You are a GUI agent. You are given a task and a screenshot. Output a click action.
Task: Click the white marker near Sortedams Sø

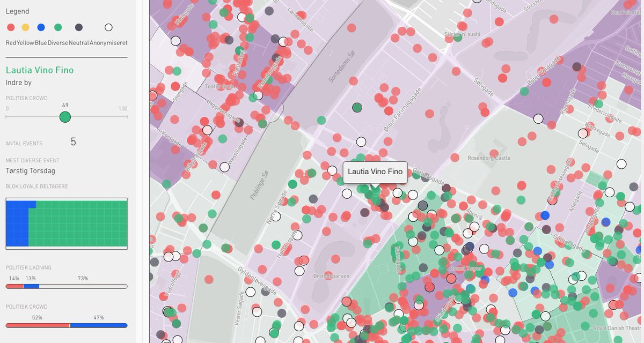[361, 141]
